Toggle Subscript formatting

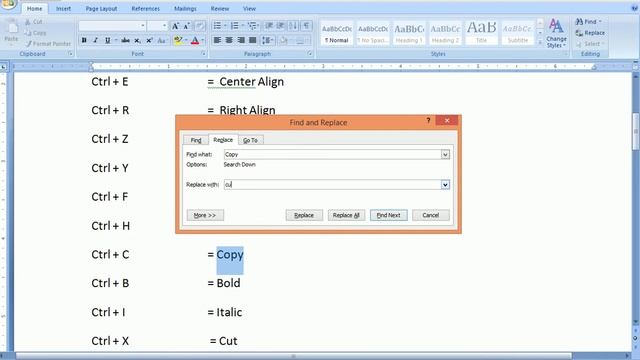click(x=138, y=40)
